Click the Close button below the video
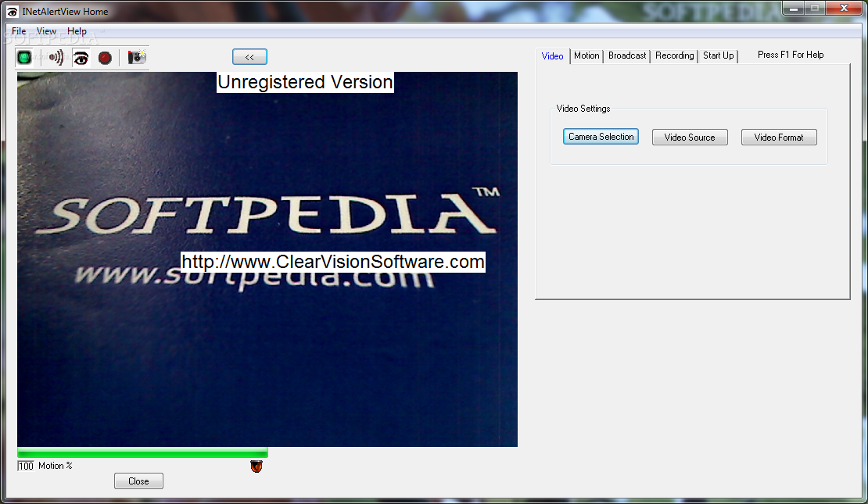The image size is (868, 504). [138, 481]
